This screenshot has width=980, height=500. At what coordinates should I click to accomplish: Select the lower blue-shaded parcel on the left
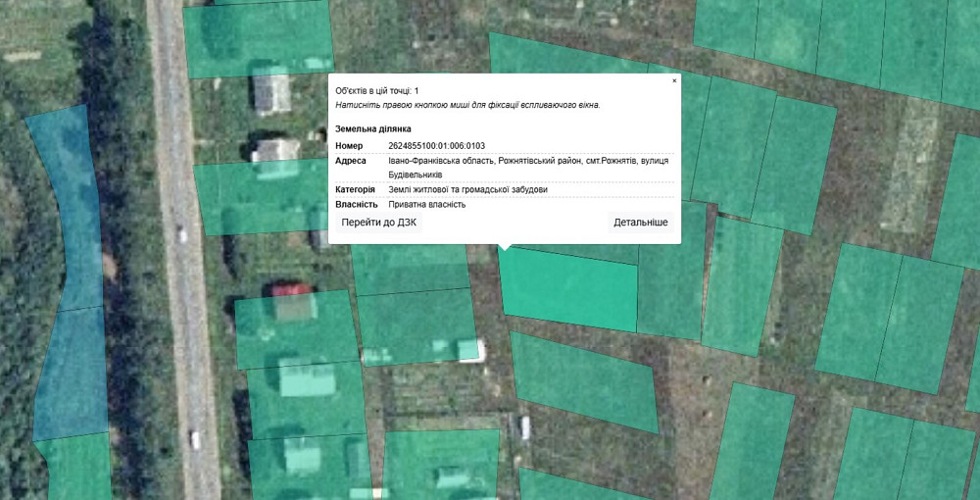[72, 373]
